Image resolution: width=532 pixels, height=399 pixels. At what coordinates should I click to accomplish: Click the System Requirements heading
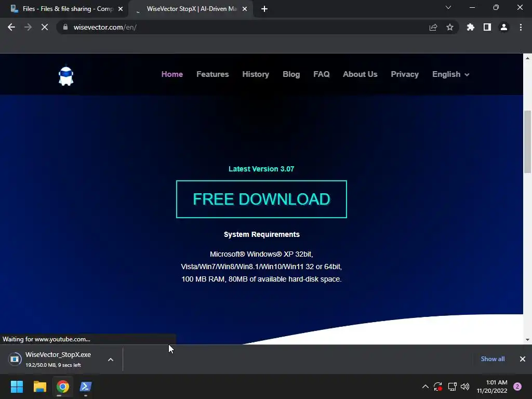click(262, 234)
